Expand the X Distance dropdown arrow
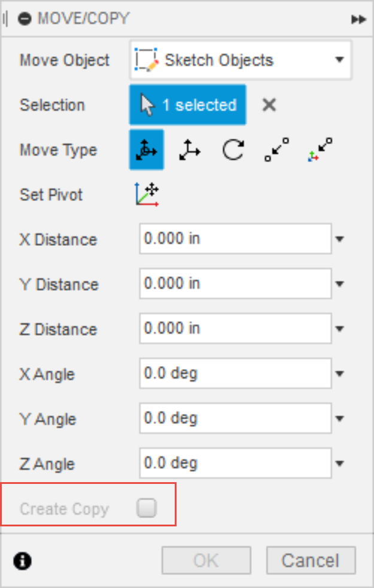Screen dimensions: 374x588 [340, 239]
